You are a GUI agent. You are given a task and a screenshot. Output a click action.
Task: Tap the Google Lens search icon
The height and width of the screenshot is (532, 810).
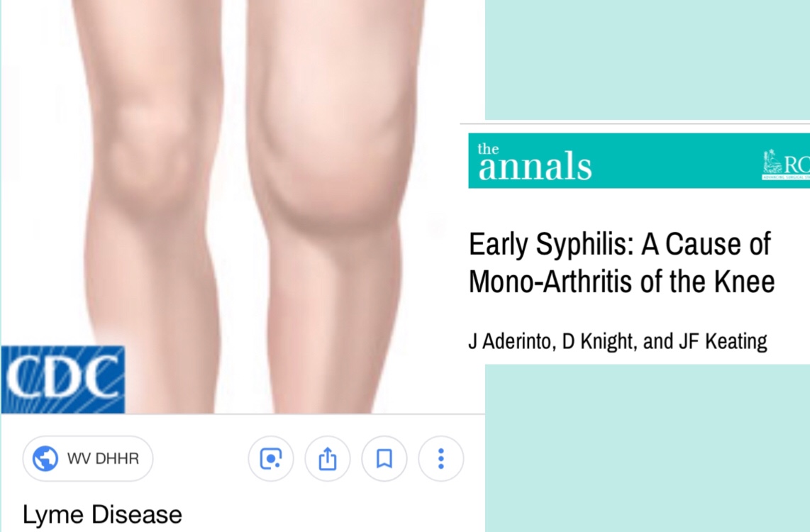pyautogui.click(x=271, y=459)
